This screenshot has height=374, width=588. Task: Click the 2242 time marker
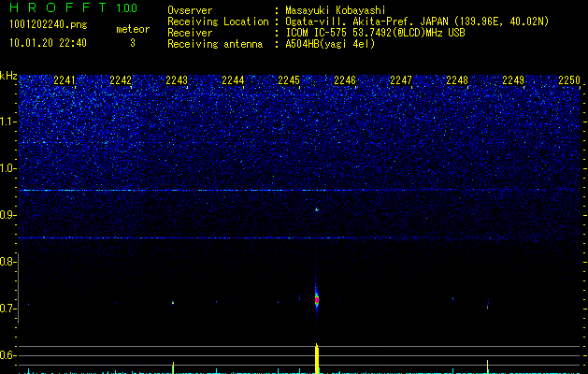121,80
